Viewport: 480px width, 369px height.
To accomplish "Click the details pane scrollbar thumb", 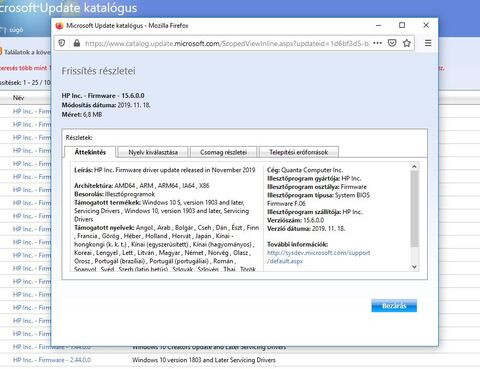I will coord(414,209).
